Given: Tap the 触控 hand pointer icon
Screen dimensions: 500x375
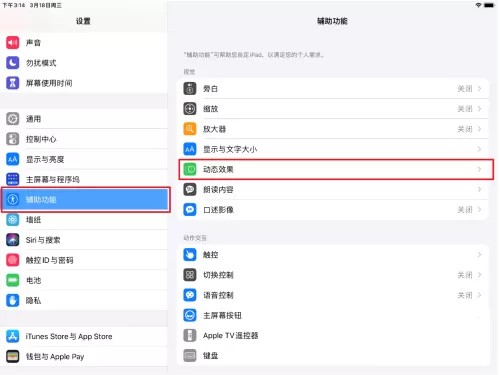Looking at the screenshot, I should [190, 255].
